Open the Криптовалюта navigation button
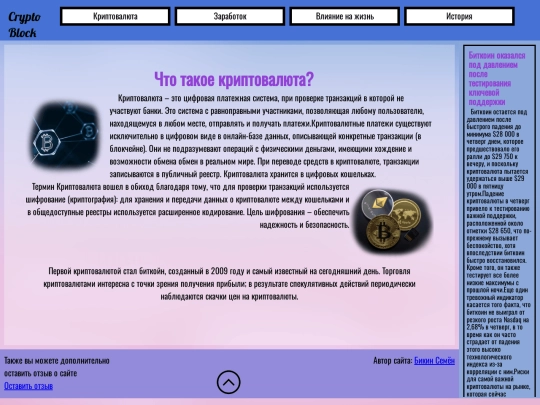Image resolution: width=540 pixels, height=405 pixels. tap(115, 16)
